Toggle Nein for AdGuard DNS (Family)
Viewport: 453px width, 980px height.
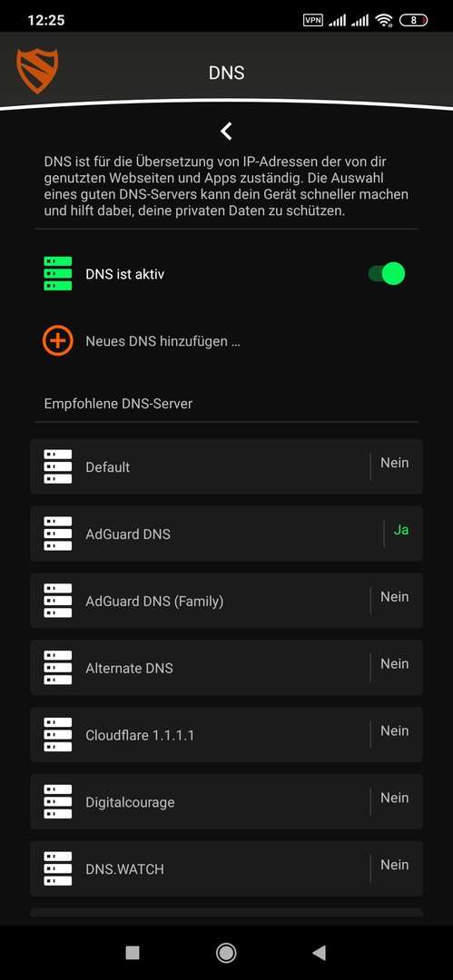pos(395,597)
